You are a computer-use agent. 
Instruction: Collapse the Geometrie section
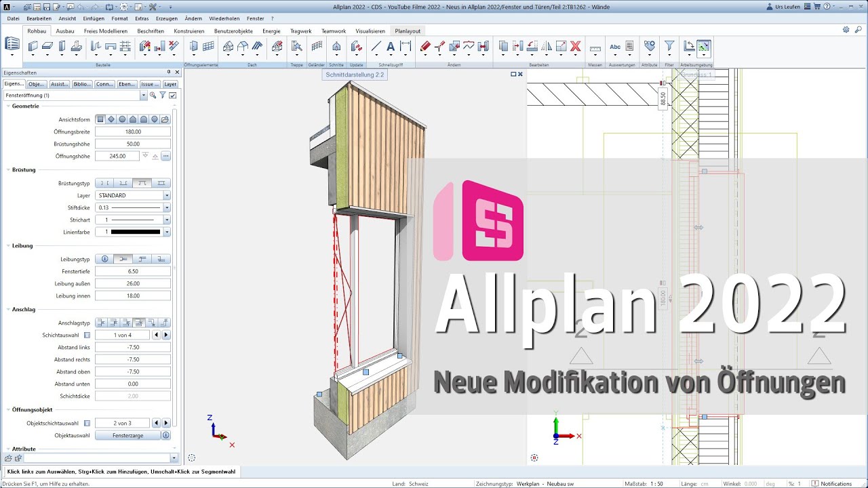8,106
